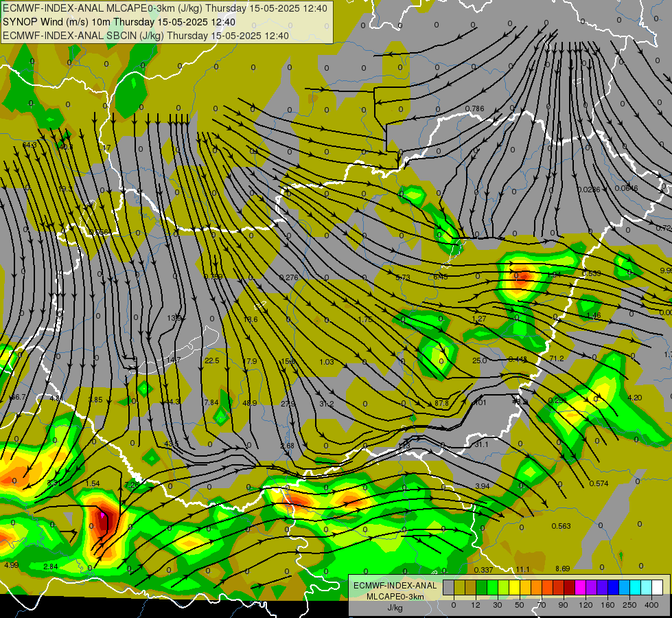The height and width of the screenshot is (618, 672).
Task: Click the 7.84 value on the map
Action: pos(211,402)
